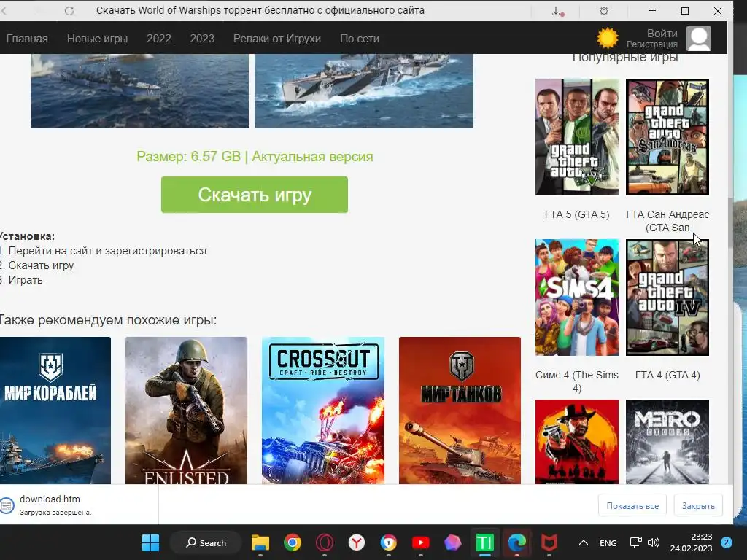The height and width of the screenshot is (560, 747).
Task: Select the 2022 menu item
Action: pos(158,39)
